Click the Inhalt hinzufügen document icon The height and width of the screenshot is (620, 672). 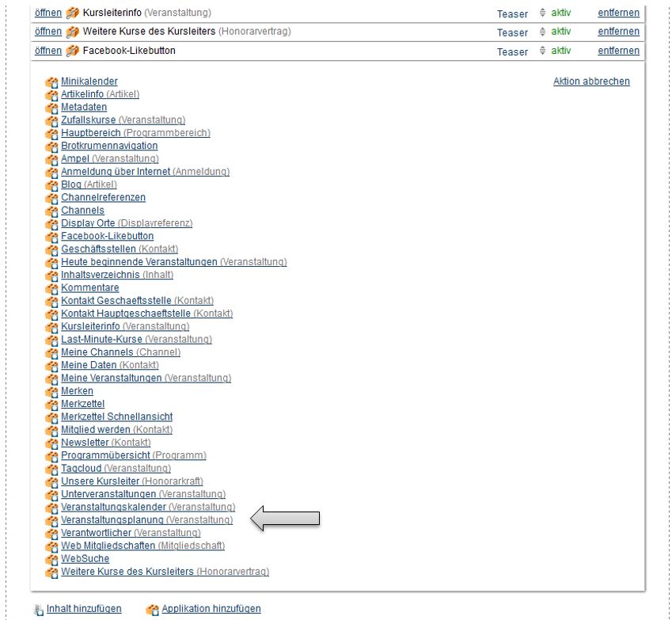click(39, 610)
